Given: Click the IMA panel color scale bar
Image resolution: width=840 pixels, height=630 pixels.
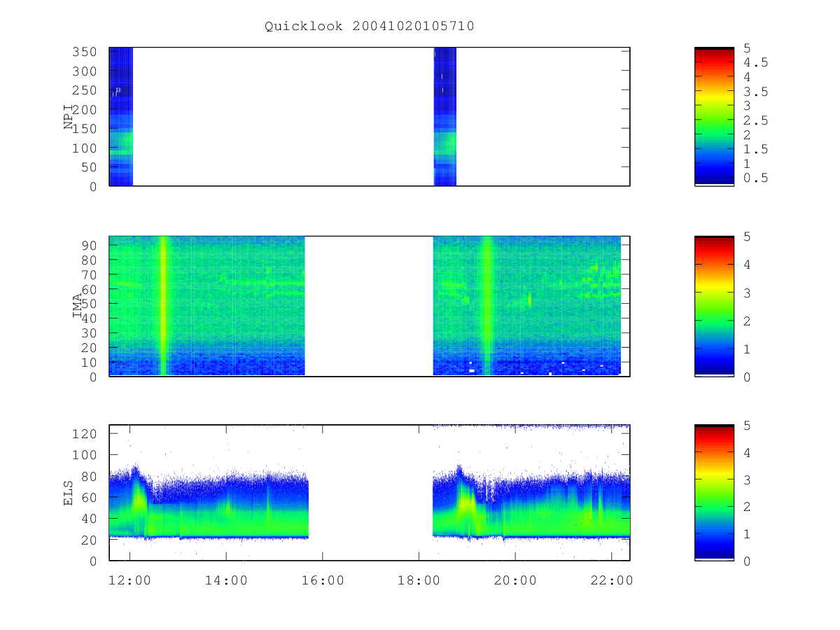Looking at the screenshot, I should click(714, 306).
